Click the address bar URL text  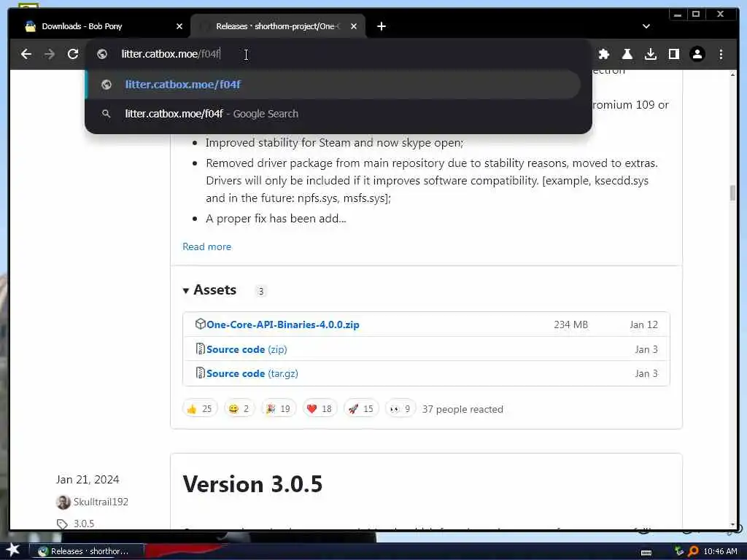[171, 54]
